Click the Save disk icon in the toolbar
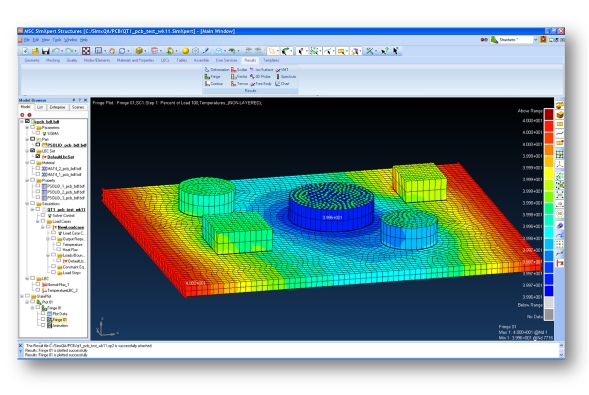This screenshot has width=589, height=395. click(45, 51)
